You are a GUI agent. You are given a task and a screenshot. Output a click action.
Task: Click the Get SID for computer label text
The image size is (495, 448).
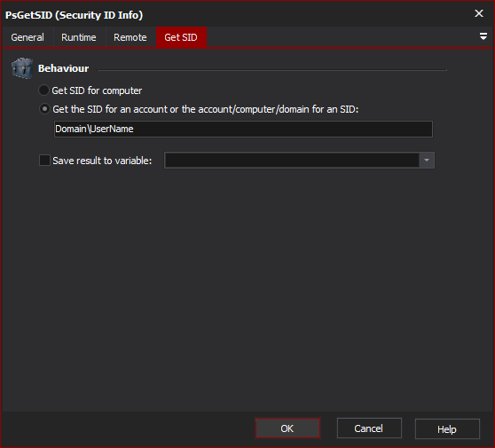click(x=97, y=90)
